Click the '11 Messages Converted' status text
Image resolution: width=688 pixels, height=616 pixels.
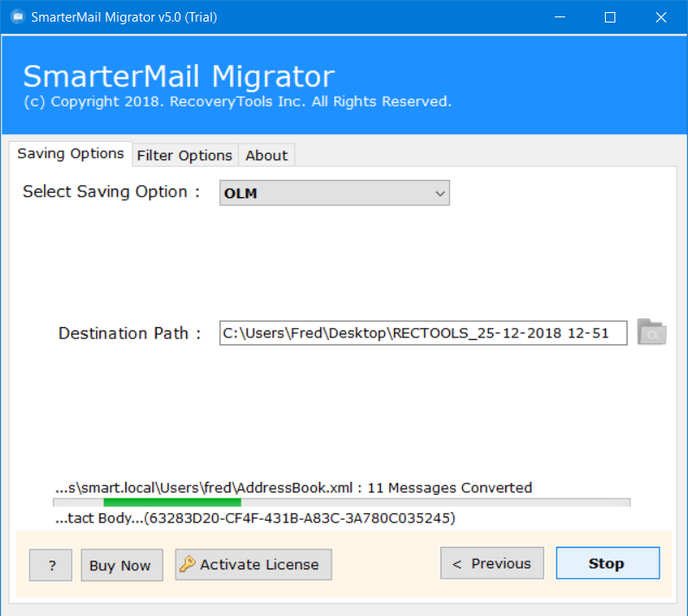tap(449, 488)
